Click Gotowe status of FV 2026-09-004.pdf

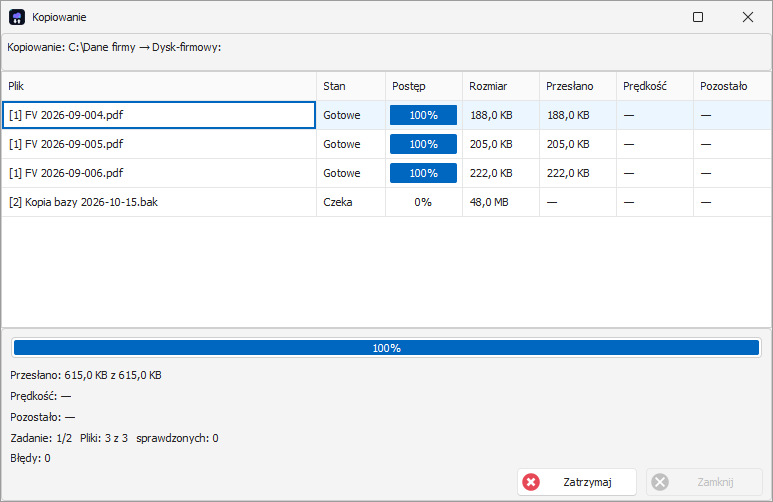pyautogui.click(x=351, y=115)
